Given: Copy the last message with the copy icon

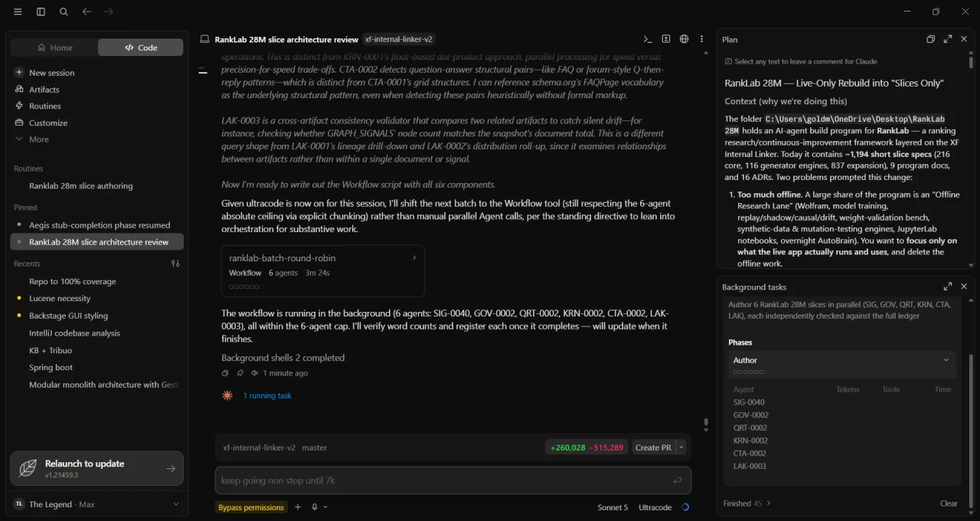Looking at the screenshot, I should click(x=225, y=373).
